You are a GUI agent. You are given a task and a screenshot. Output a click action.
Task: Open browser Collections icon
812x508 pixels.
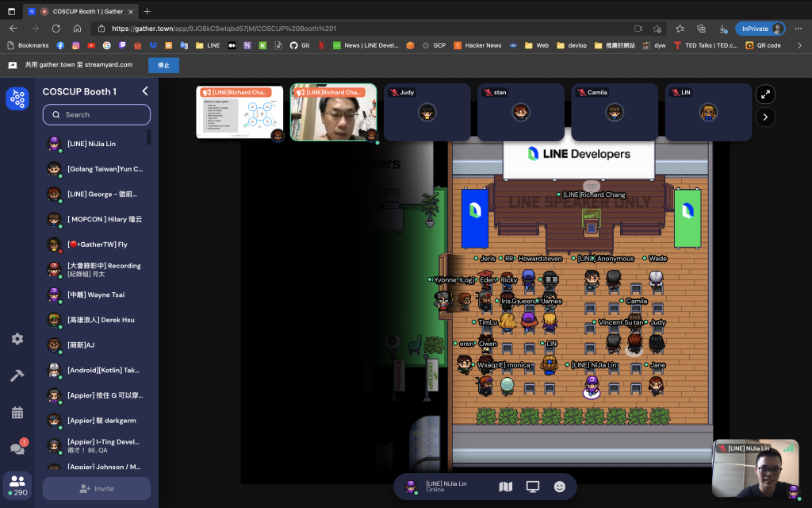pos(701,29)
